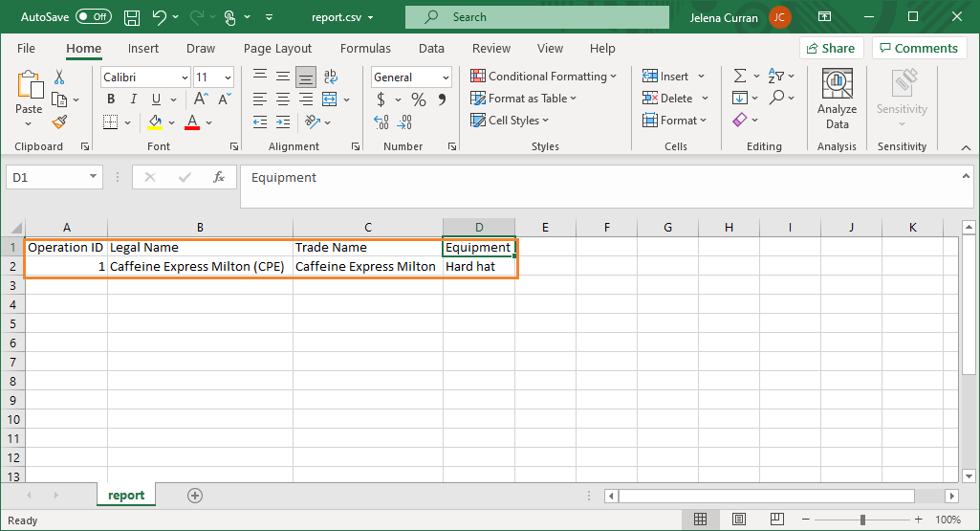The width and height of the screenshot is (980, 531).
Task: Click the zoom slider in status bar
Action: pyautogui.click(x=862, y=520)
